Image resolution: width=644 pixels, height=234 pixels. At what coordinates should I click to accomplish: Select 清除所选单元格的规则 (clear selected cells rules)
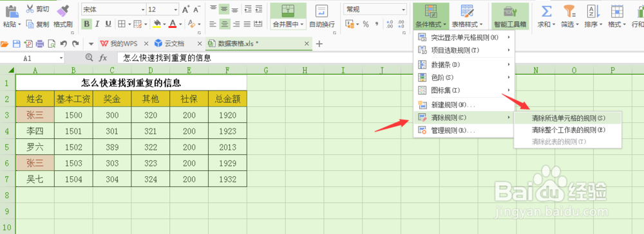click(x=568, y=118)
